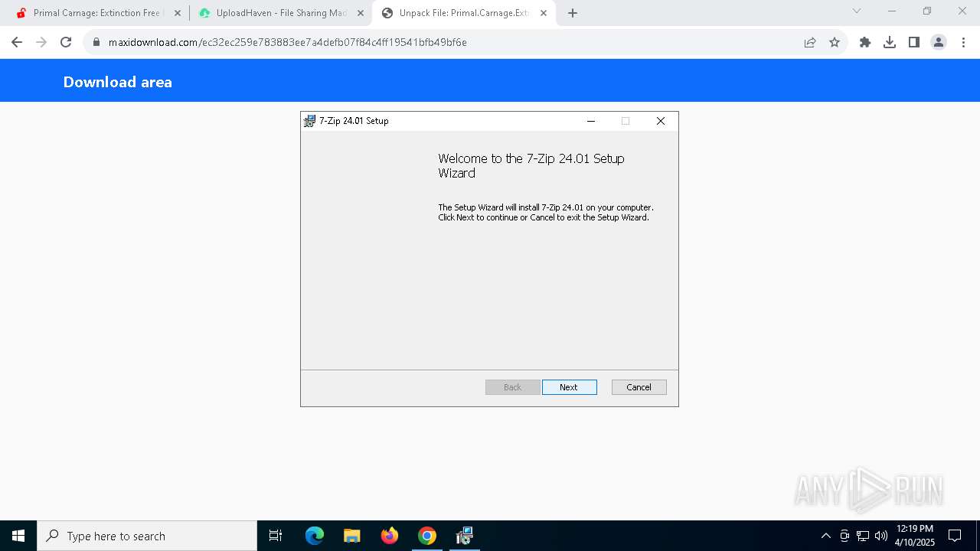Close the Primal Carnage tab
Viewport: 980px width, 551px height.
coord(178,13)
